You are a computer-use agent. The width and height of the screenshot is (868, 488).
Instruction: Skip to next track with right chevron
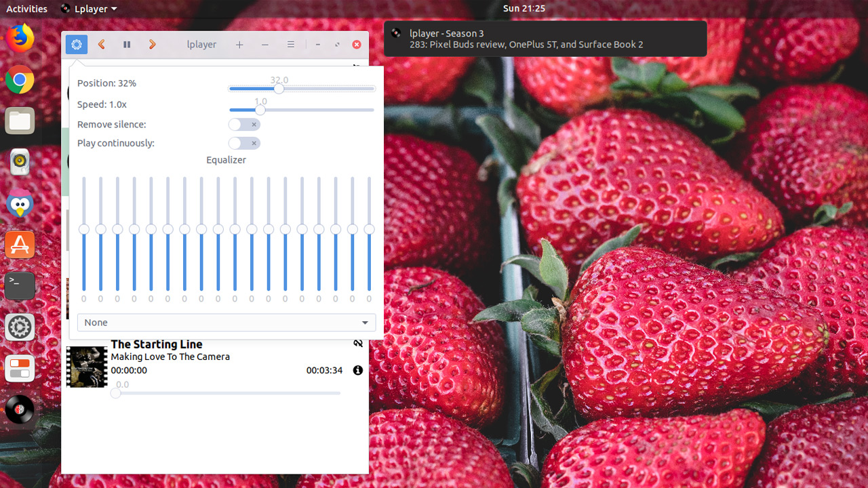pyautogui.click(x=152, y=45)
